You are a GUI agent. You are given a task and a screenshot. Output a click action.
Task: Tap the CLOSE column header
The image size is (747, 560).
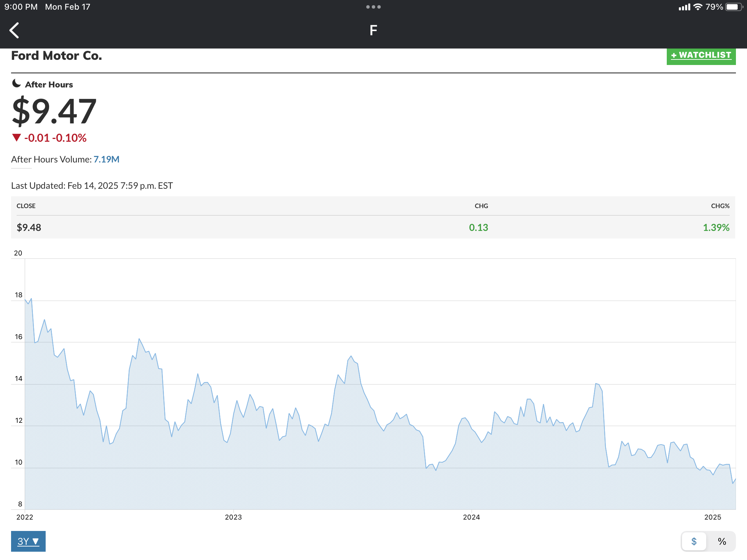[x=26, y=206]
